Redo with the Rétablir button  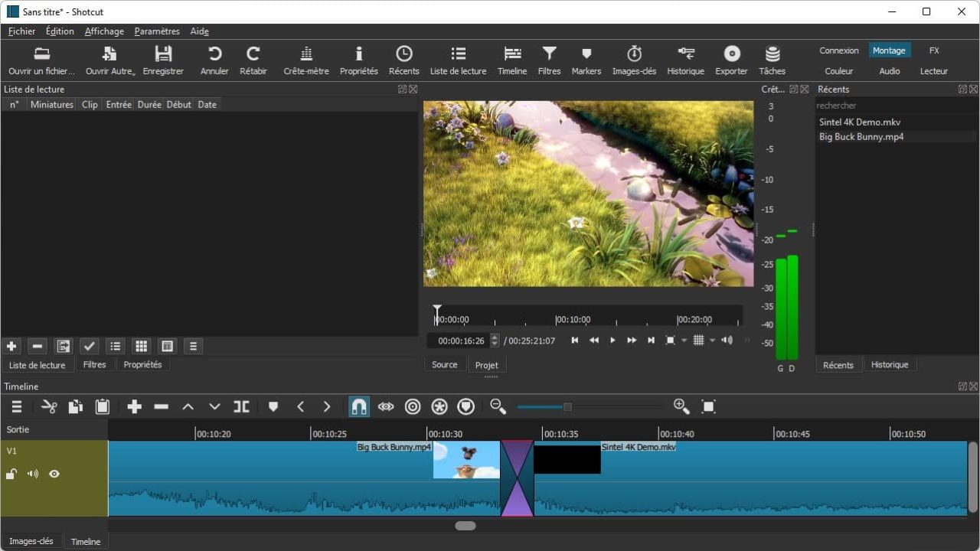[x=253, y=60]
